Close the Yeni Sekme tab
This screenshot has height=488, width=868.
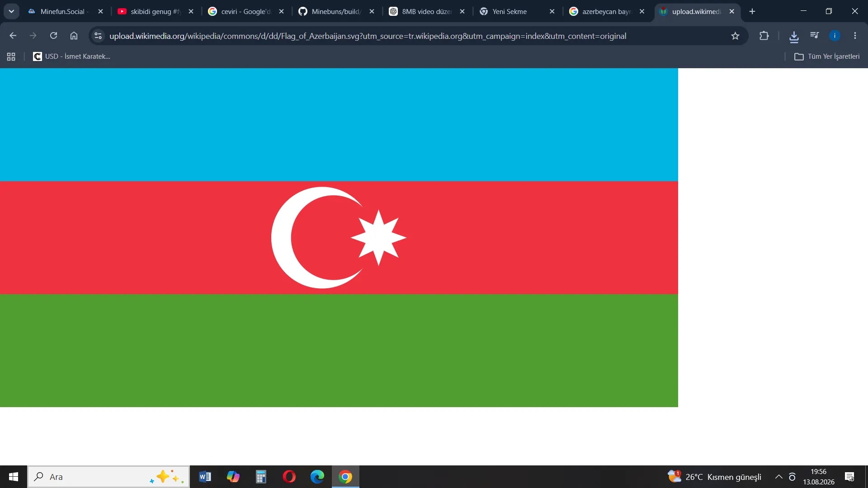pyautogui.click(x=552, y=11)
